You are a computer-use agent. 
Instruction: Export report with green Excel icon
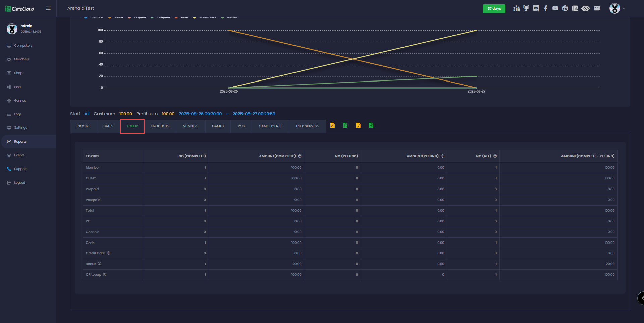point(371,125)
